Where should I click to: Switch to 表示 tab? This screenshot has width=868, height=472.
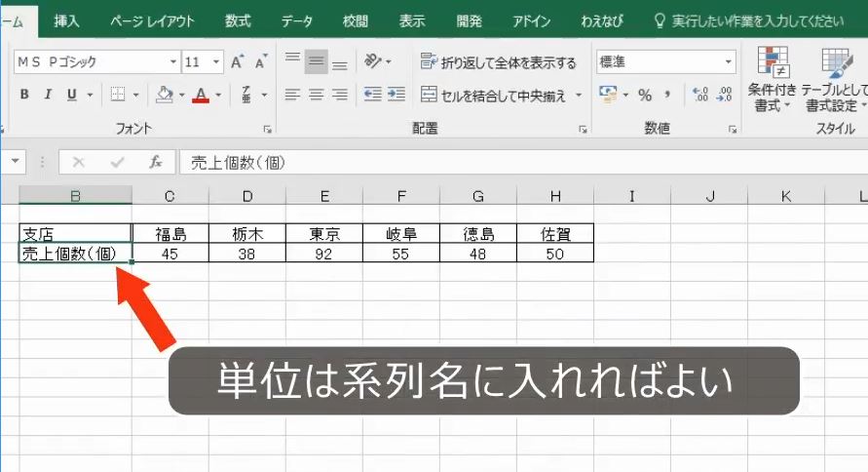click(x=412, y=21)
